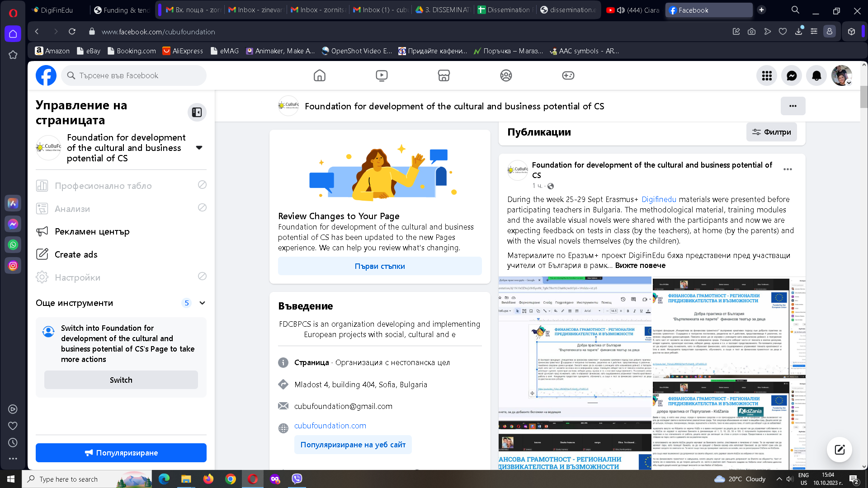Show hidden system tray icons chevron
This screenshot has width=868, height=488.
click(x=779, y=479)
